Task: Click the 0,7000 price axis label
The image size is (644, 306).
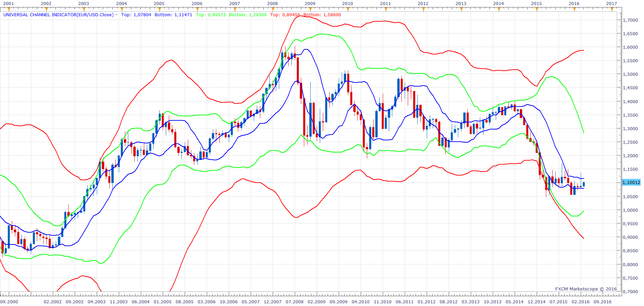Action: pyautogui.click(x=630, y=291)
